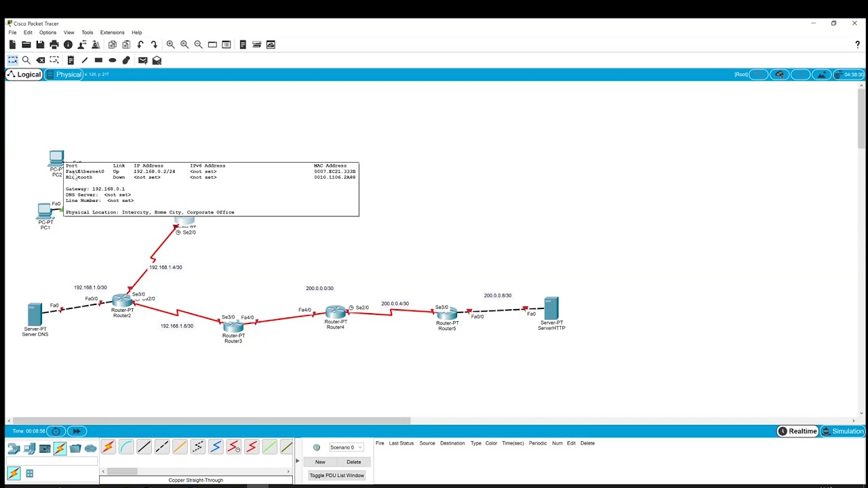
Task: Add a Simple PDU envelope
Action: click(x=143, y=60)
